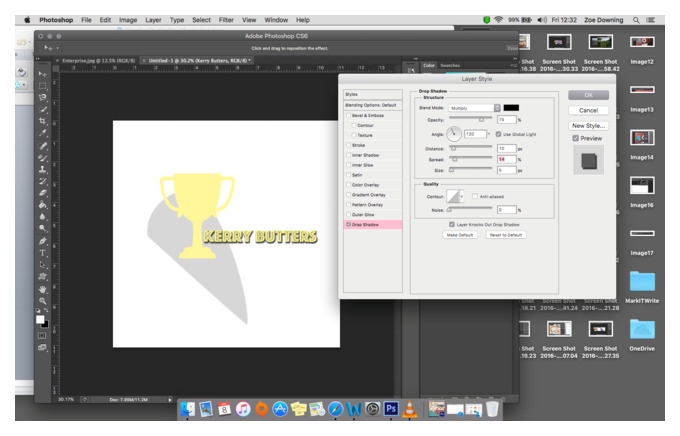Viewport: 680px width, 436px height.
Task: Select the Crop tool
Action: [42, 121]
